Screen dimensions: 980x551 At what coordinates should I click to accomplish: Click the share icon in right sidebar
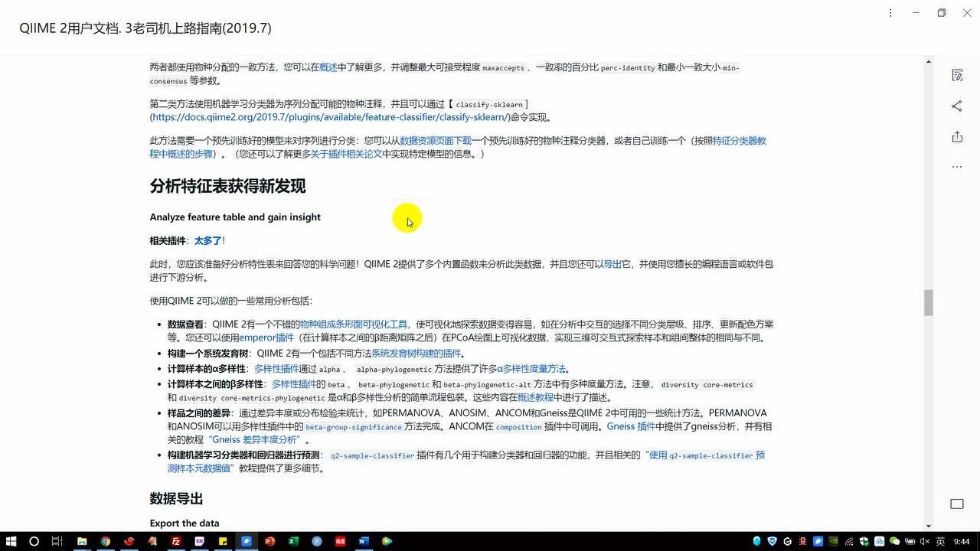[x=957, y=106]
